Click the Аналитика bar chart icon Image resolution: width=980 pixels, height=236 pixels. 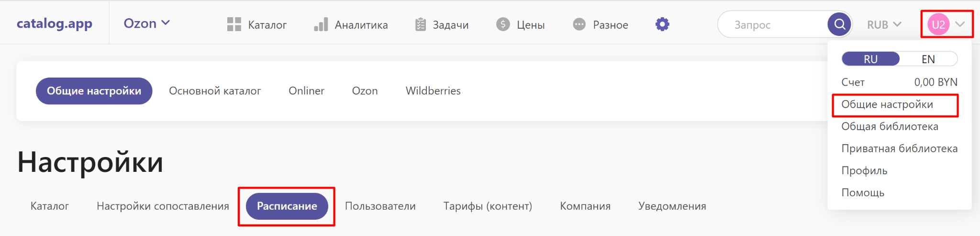click(321, 24)
